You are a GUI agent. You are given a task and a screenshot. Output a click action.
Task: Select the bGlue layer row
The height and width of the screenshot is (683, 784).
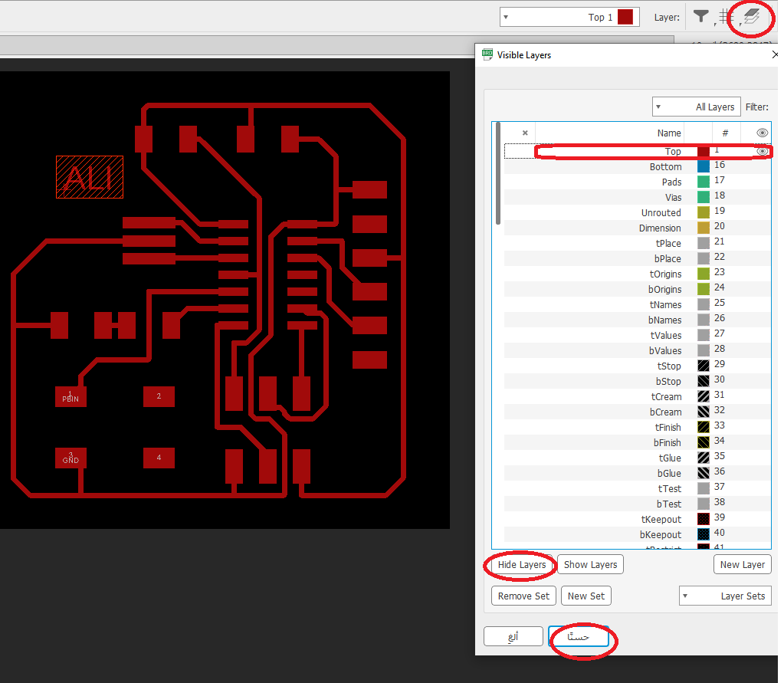637,473
